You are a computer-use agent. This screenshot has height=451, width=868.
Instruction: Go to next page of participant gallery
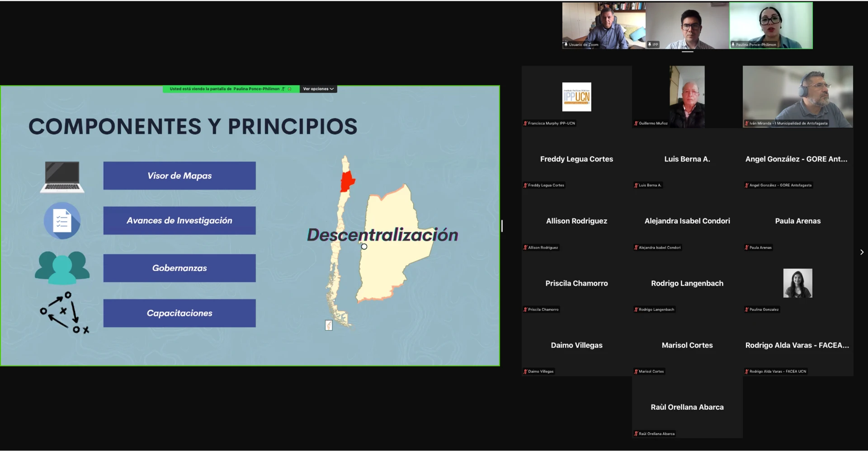pyautogui.click(x=862, y=252)
